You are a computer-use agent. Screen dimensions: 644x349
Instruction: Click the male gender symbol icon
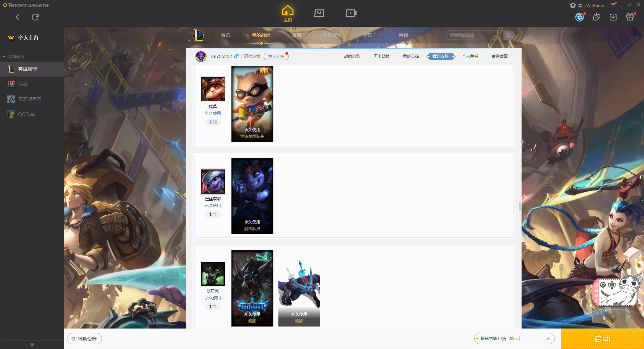(x=236, y=56)
